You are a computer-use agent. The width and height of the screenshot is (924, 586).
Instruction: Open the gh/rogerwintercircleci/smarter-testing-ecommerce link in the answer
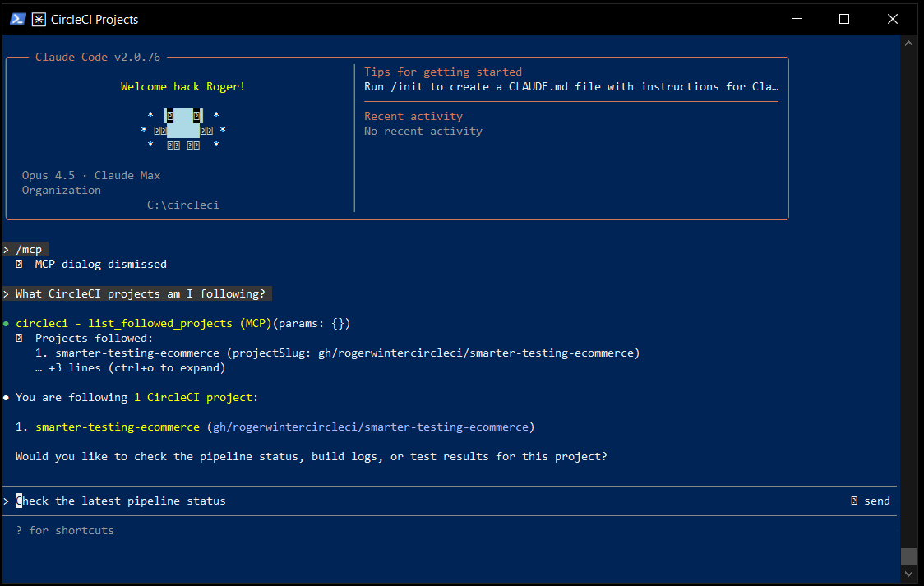[x=371, y=427]
